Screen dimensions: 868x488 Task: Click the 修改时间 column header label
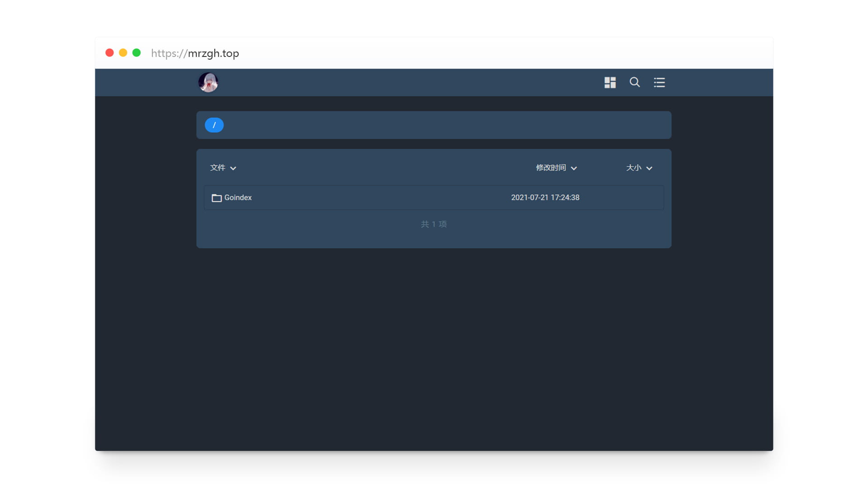coord(551,168)
